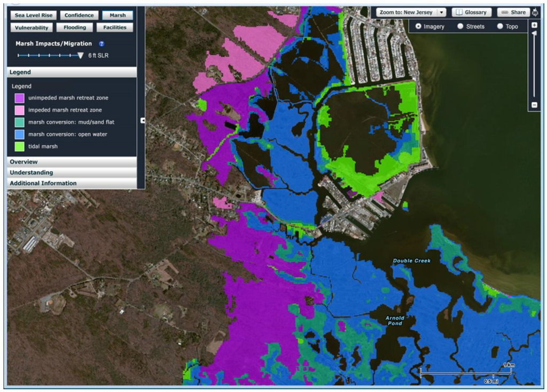Select the Vulnerability button

pyautogui.click(x=32, y=28)
